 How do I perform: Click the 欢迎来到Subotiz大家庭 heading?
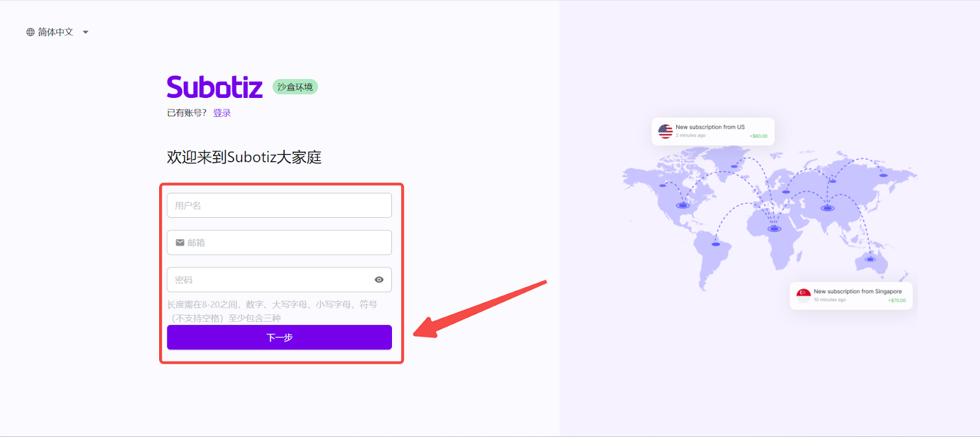(244, 157)
